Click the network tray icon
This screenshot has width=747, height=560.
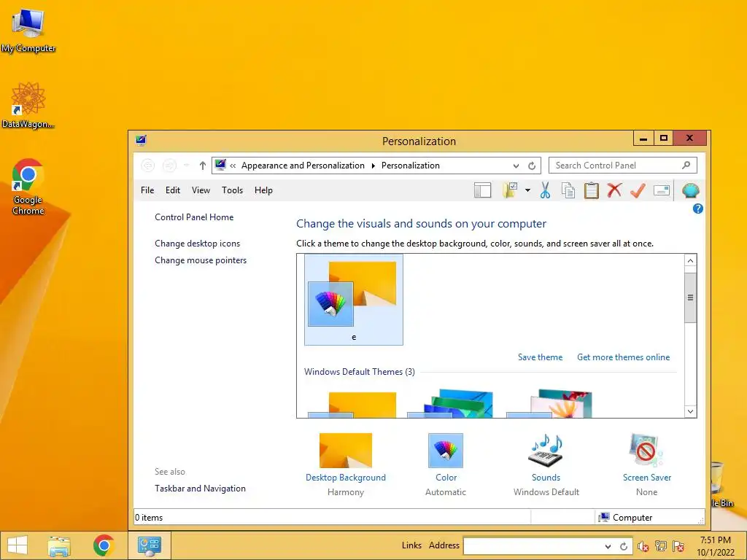point(660,546)
